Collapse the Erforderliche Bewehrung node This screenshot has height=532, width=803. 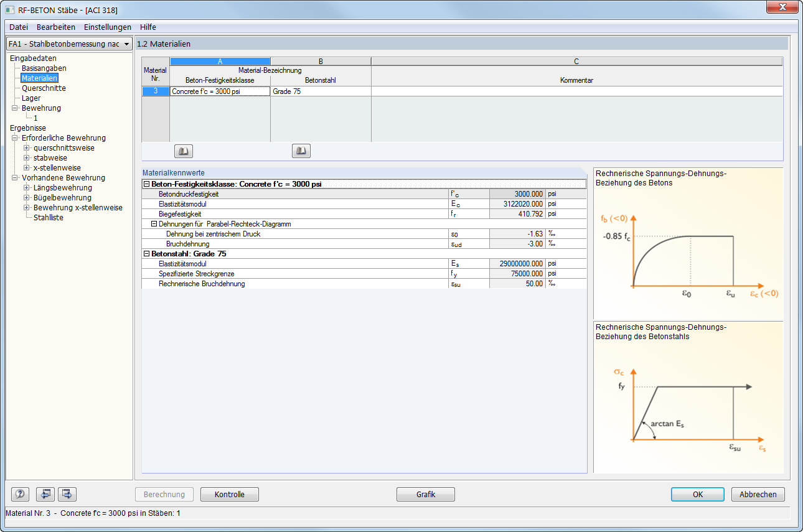[x=15, y=138]
